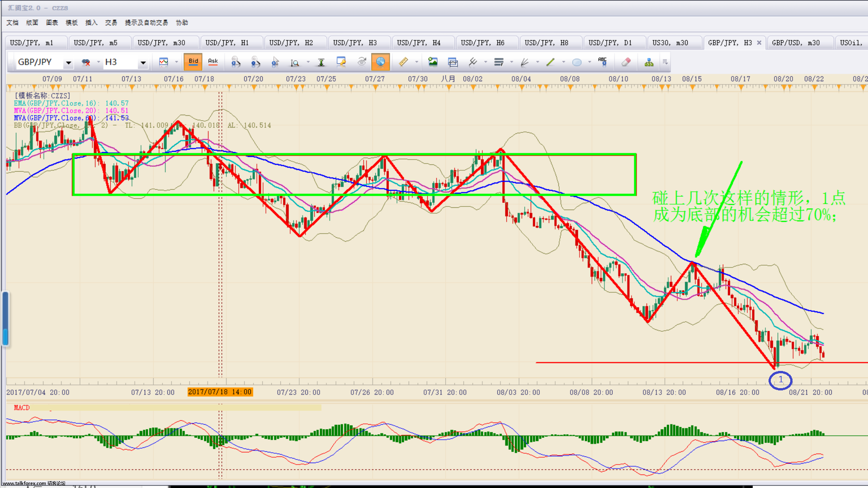The height and width of the screenshot is (488, 868).
Task: Click the chart window template icon
Action: click(453, 62)
